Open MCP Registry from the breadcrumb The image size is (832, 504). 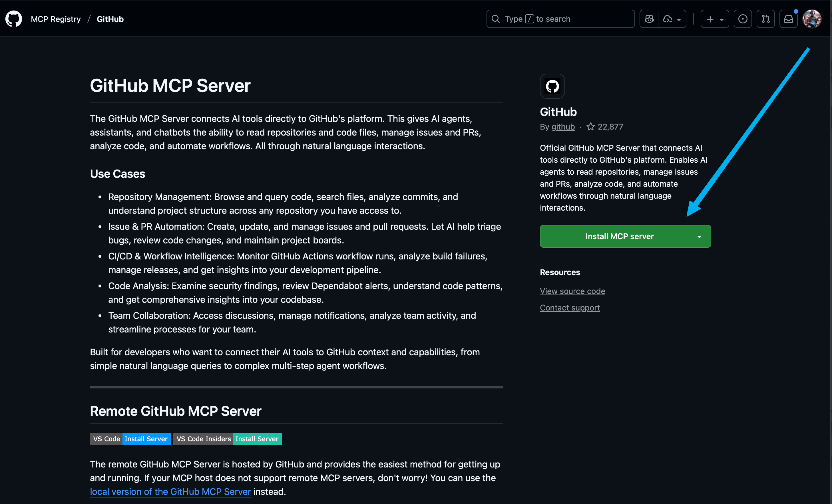coord(56,19)
